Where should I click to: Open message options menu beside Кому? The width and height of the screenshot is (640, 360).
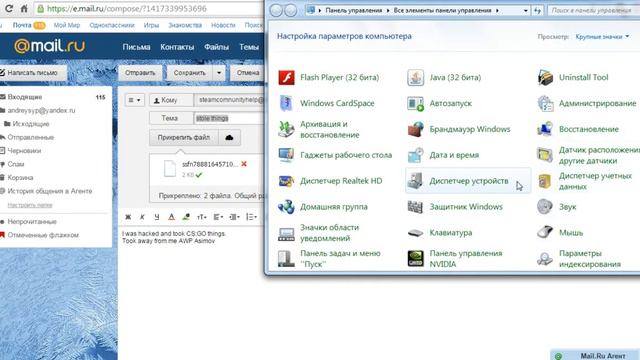134,100
